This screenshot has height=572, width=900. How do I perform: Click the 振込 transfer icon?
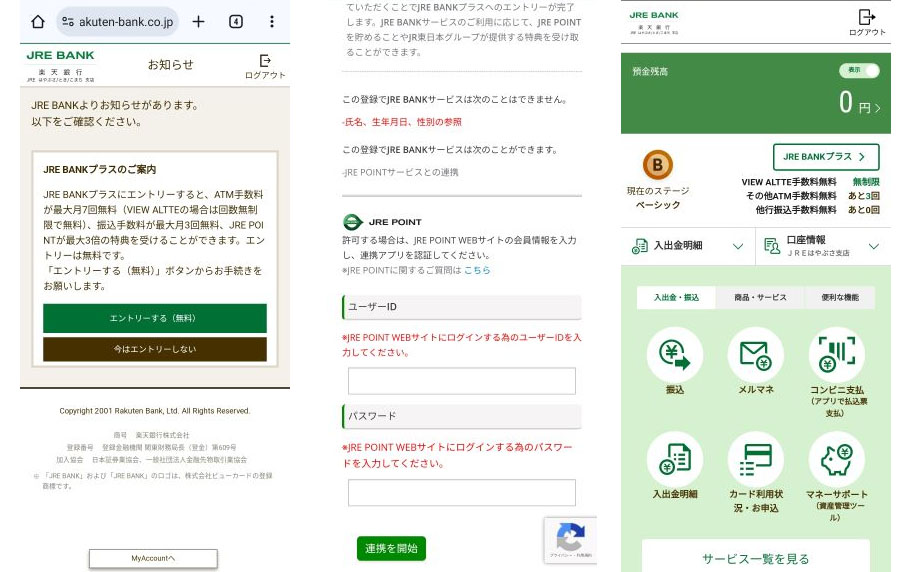pos(675,355)
